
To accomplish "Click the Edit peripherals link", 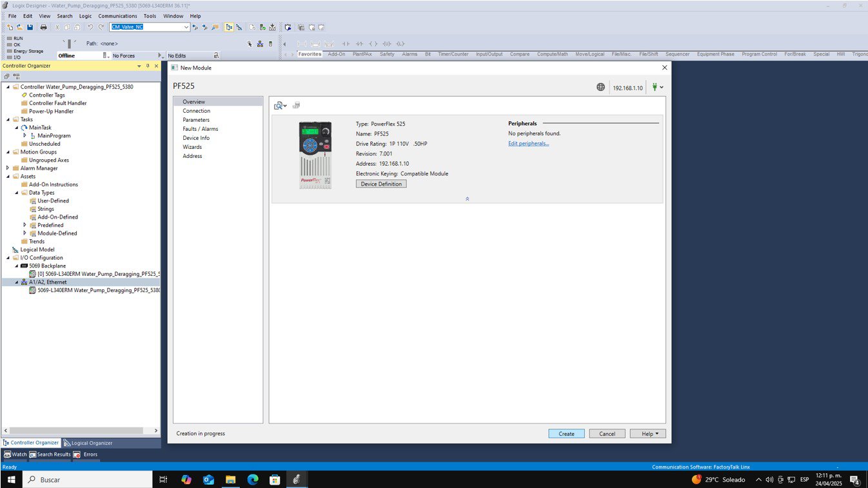I will click(529, 143).
